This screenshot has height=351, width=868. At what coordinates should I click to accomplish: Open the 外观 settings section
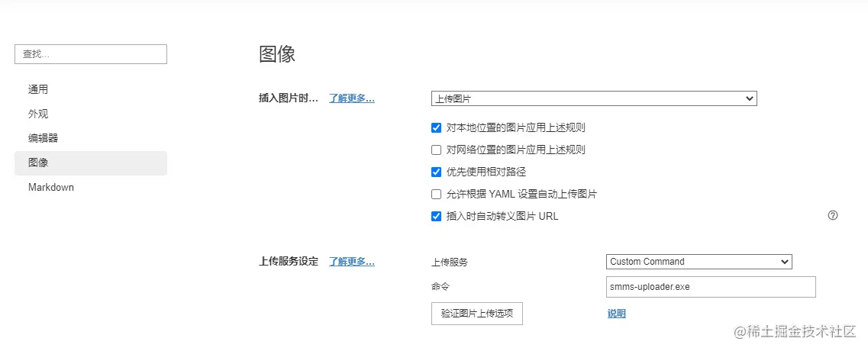click(x=91, y=114)
